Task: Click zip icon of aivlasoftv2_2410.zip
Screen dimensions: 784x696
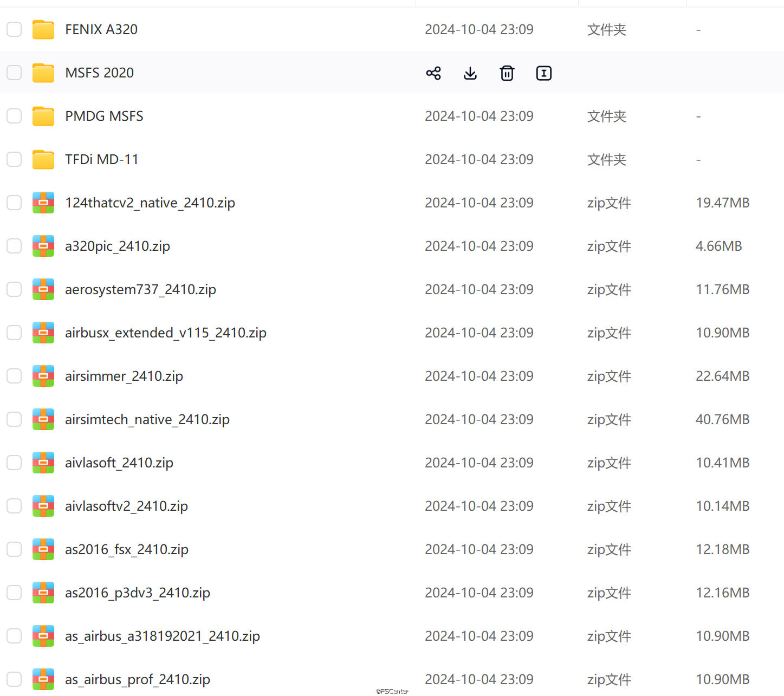Action: click(x=43, y=506)
